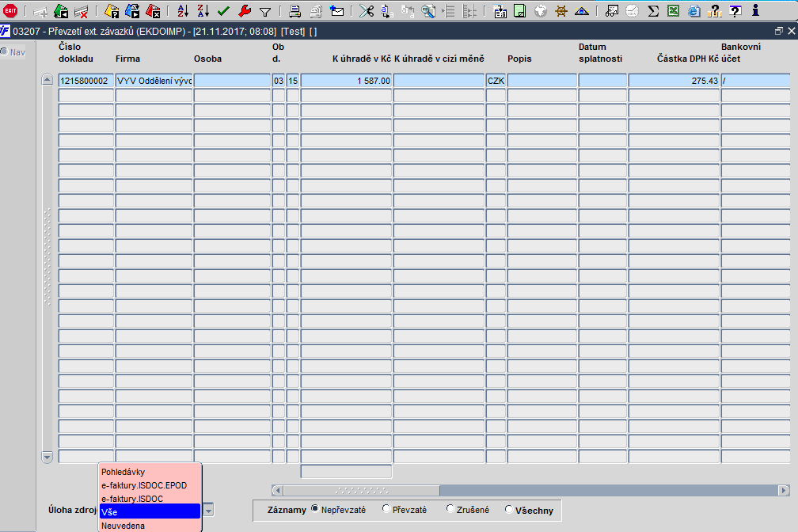Click the insert new record icon
Viewport: 798px width, 532px height.
tap(40, 11)
